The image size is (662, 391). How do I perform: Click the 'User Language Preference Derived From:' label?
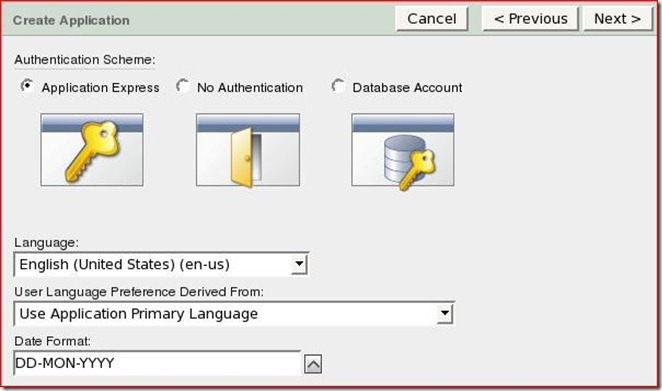click(139, 292)
